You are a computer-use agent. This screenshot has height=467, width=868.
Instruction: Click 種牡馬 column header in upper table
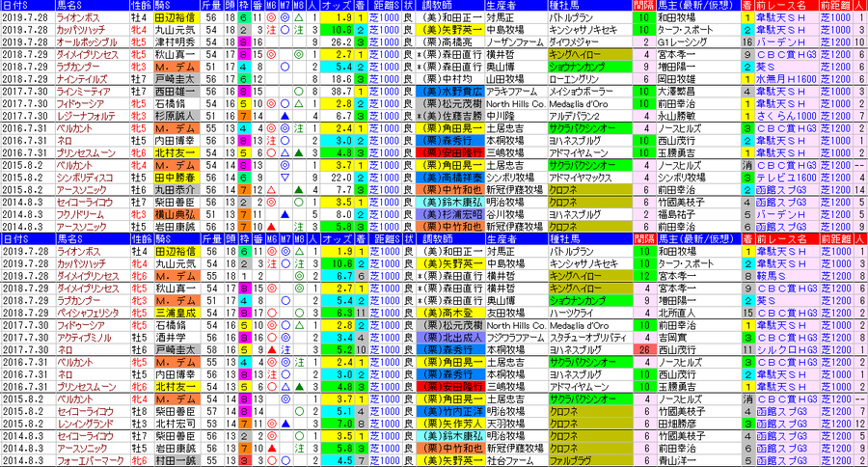point(563,5)
